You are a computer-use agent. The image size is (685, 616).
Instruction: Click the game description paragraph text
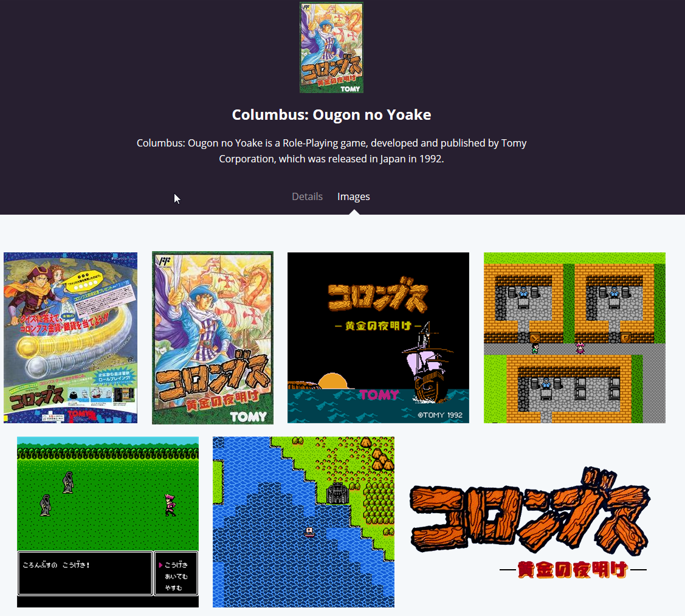click(x=332, y=151)
